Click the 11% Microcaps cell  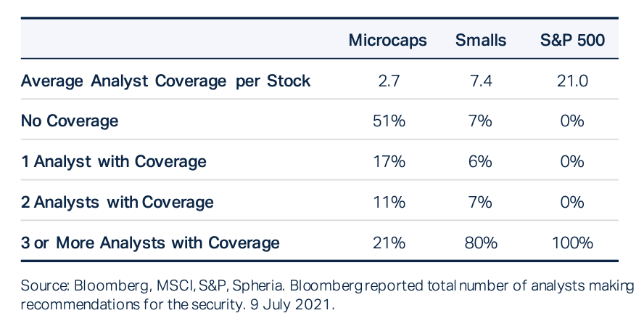[x=387, y=201]
